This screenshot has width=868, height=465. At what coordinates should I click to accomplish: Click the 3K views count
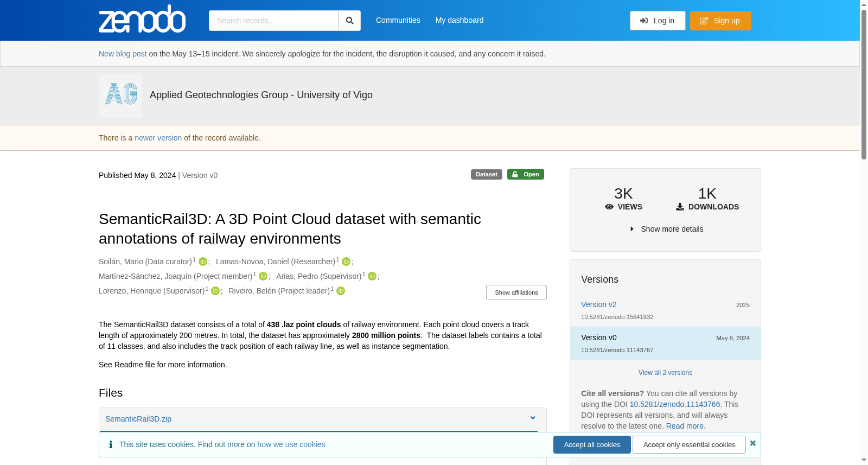click(623, 194)
